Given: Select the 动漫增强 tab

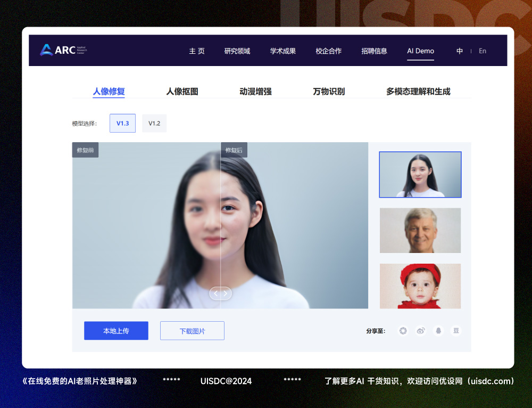Looking at the screenshot, I should [x=255, y=91].
